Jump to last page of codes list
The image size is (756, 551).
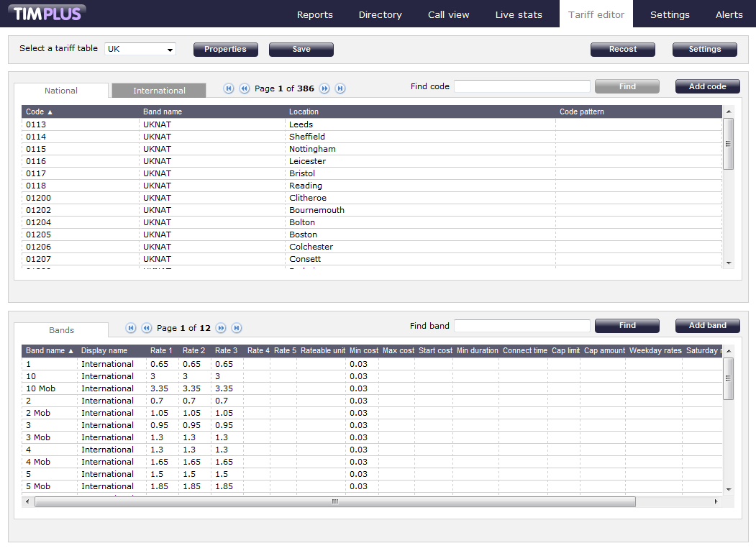pos(340,88)
